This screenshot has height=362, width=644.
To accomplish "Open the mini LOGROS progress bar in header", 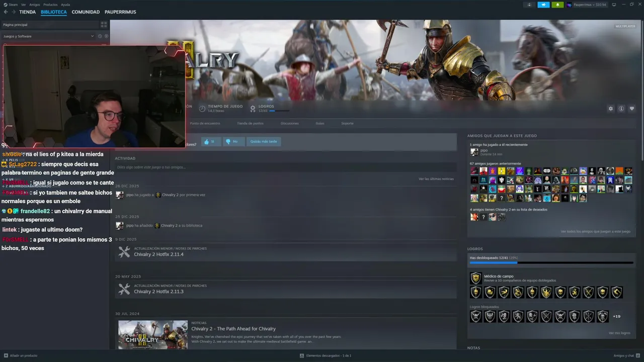I will pyautogui.click(x=279, y=111).
